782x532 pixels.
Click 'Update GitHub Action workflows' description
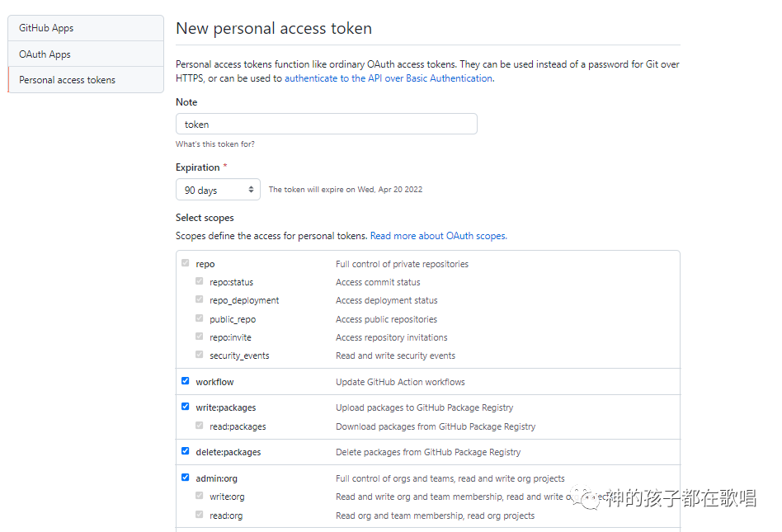[x=400, y=382]
